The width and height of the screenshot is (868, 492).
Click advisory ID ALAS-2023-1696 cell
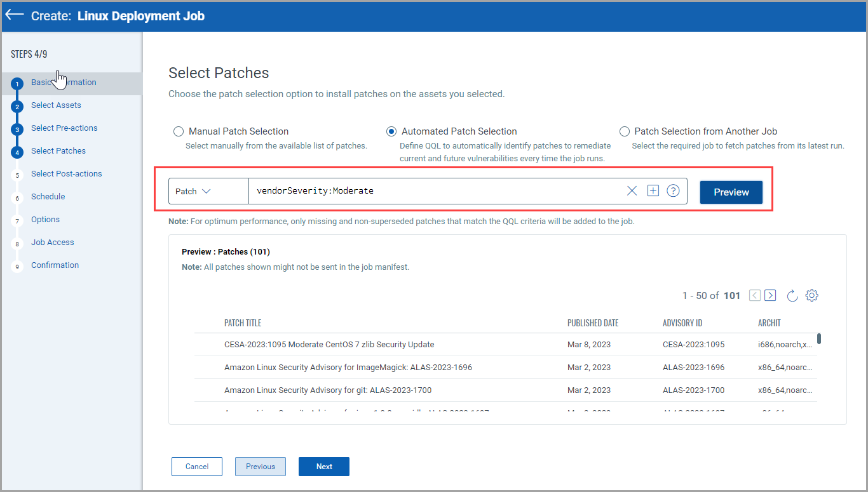(693, 368)
